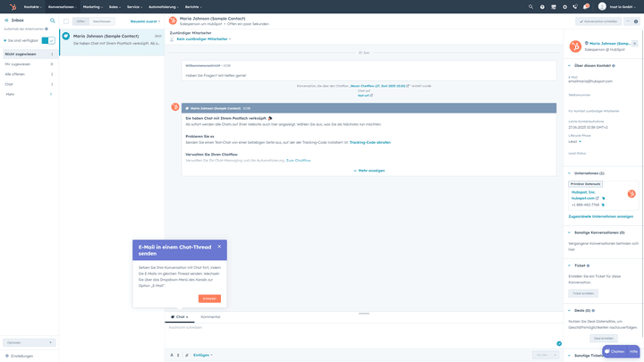Open the settings gear in the top bar
This screenshot has width=644, height=362.
tap(564, 7)
